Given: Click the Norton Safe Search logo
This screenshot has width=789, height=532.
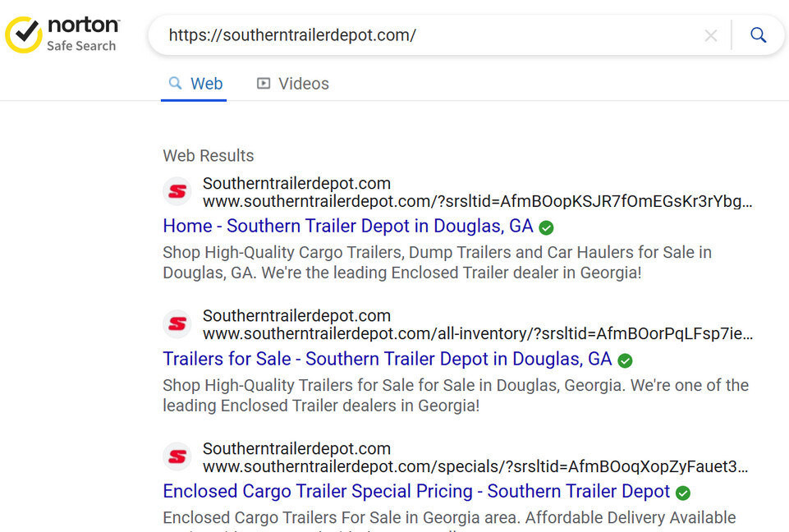Looking at the screenshot, I should coord(62,35).
